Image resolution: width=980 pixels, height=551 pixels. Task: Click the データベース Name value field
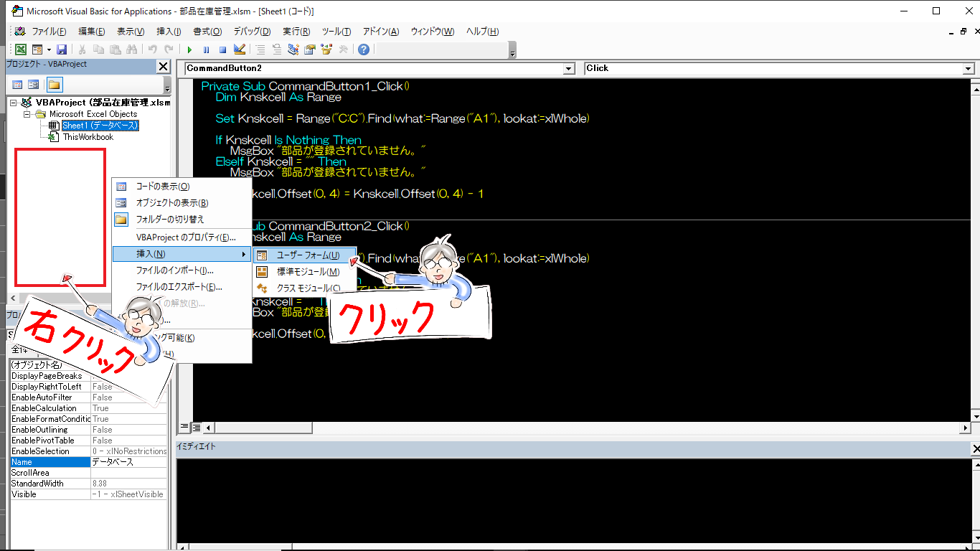pyautogui.click(x=129, y=462)
